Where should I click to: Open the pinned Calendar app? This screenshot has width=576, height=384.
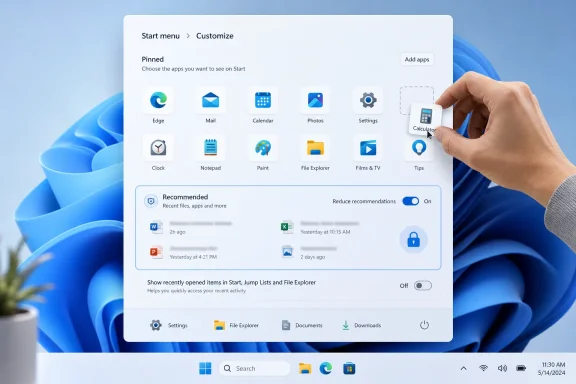point(263,100)
